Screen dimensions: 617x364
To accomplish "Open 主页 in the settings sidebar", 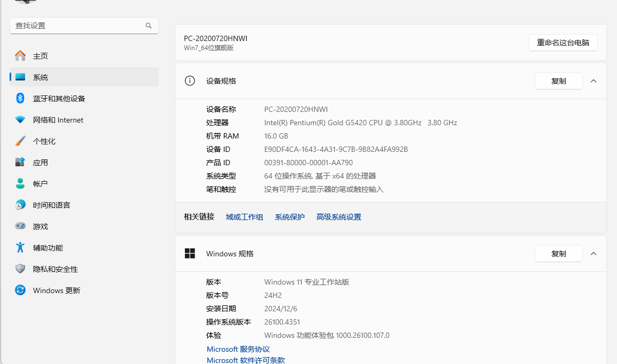I will [84, 55].
